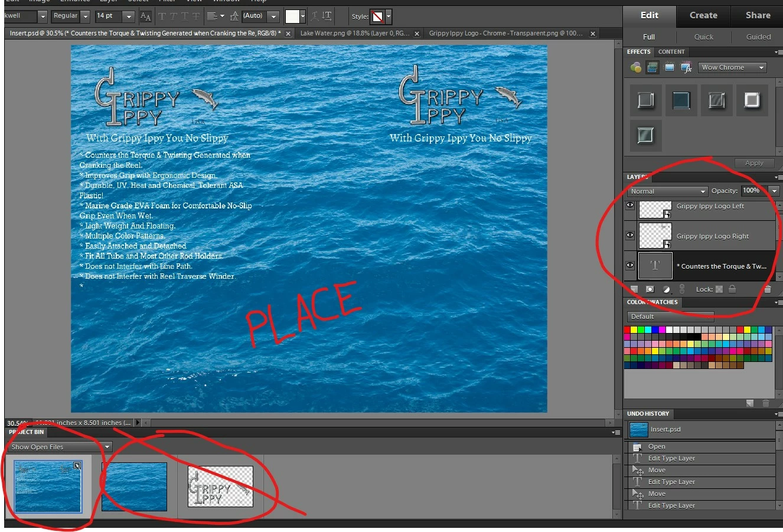
Task: Hide the Counters the Torque text layer
Action: point(630,265)
